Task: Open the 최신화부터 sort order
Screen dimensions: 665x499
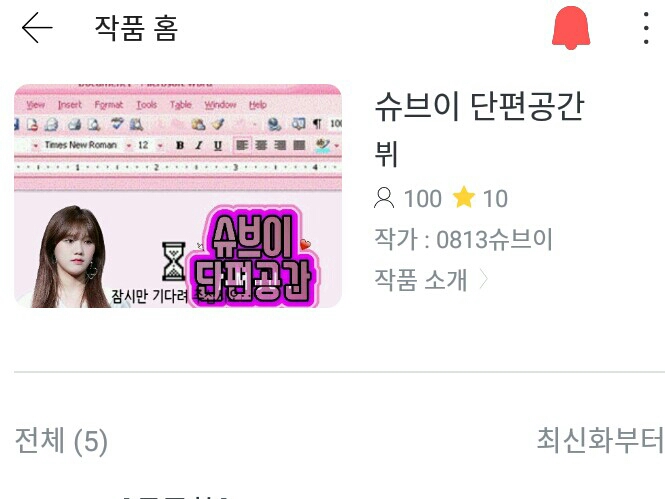Action: coord(600,440)
